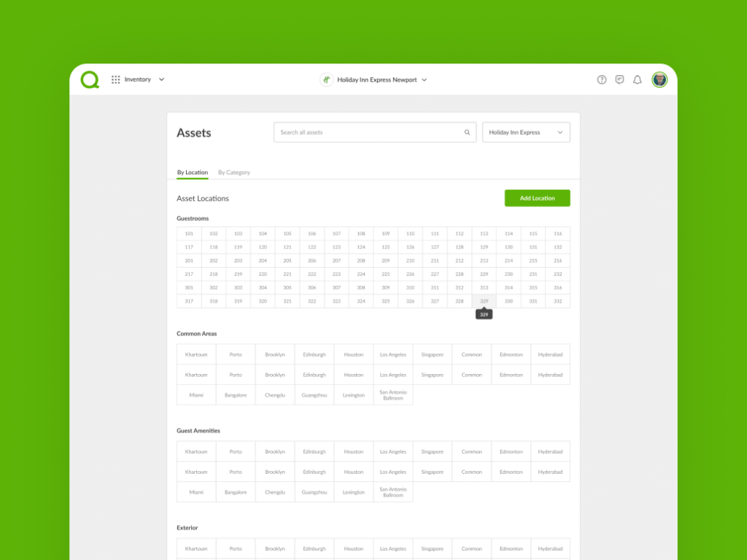Open Singapore under Exterior
The width and height of the screenshot is (747, 560).
[x=432, y=548]
